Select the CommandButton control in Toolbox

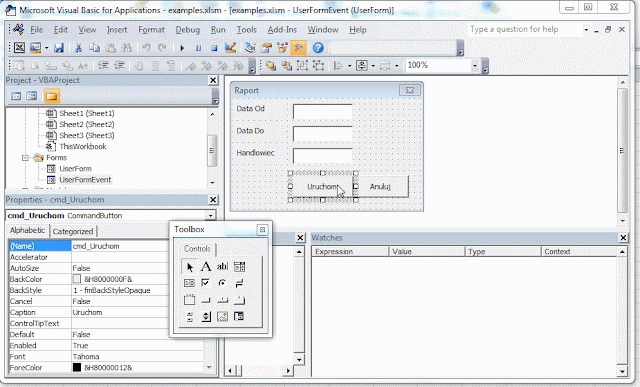coord(206,300)
